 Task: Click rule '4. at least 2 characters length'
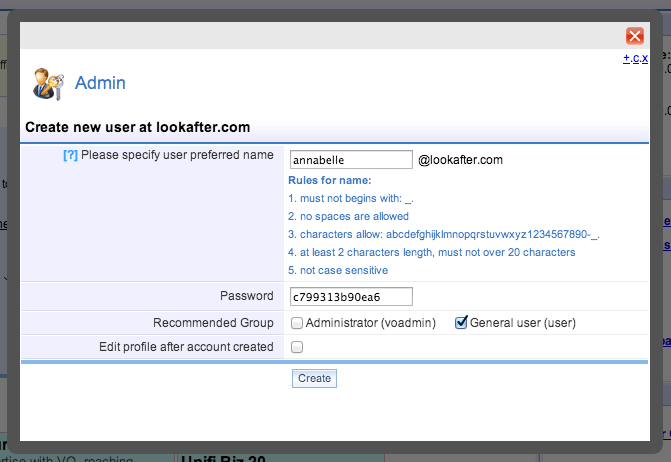point(431,252)
